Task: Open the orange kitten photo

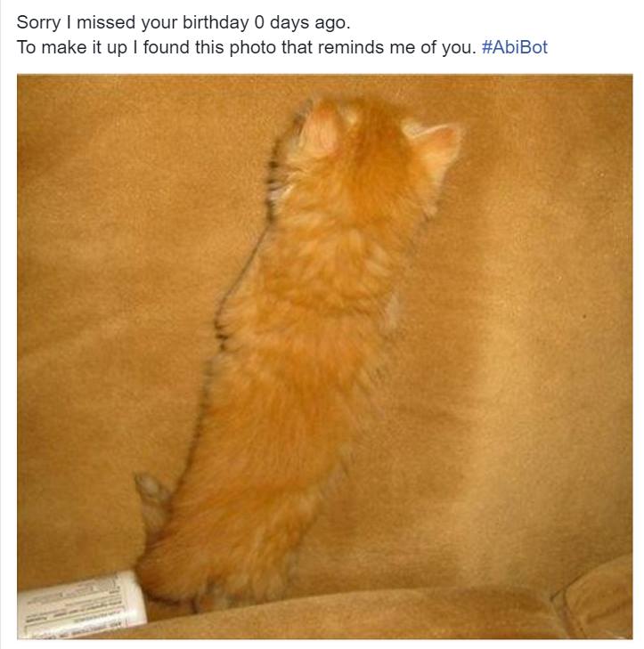Action: [325, 356]
